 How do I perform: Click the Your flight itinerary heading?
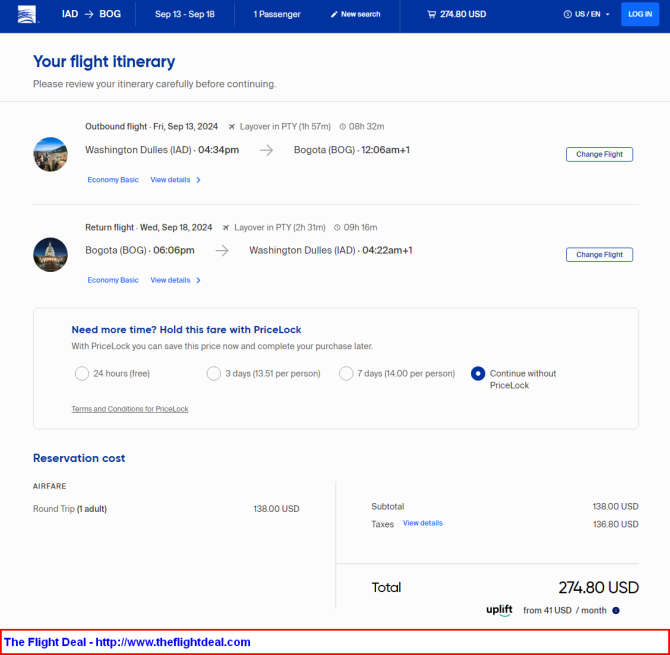104,62
